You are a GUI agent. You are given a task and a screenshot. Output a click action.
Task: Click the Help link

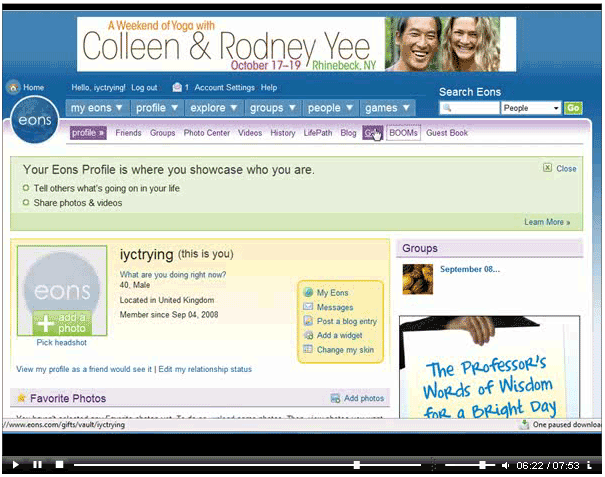coord(269,88)
